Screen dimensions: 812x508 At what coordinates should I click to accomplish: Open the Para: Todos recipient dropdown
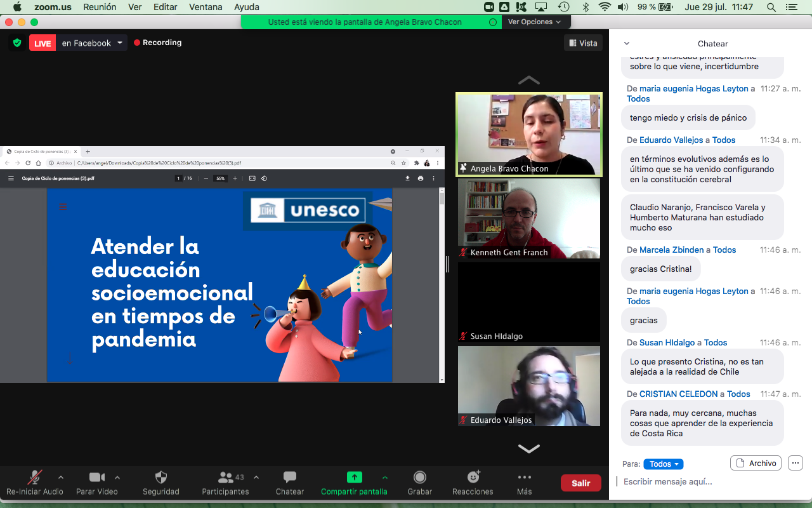[x=663, y=464]
